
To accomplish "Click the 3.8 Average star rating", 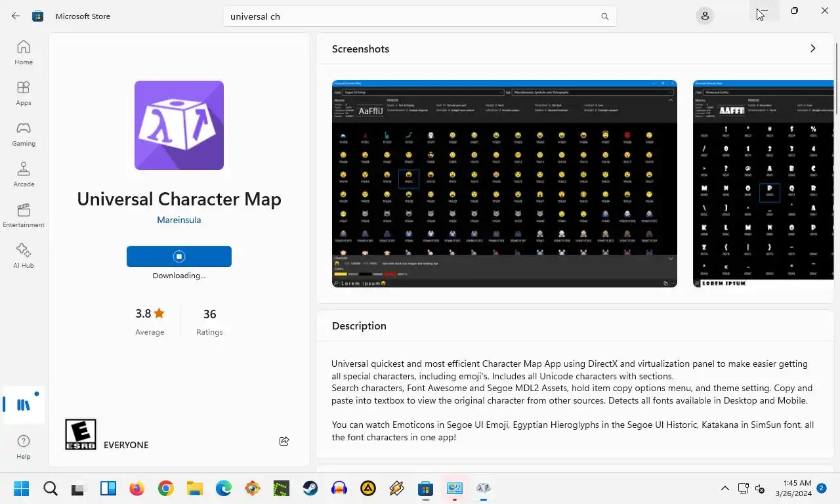I will coord(150,321).
